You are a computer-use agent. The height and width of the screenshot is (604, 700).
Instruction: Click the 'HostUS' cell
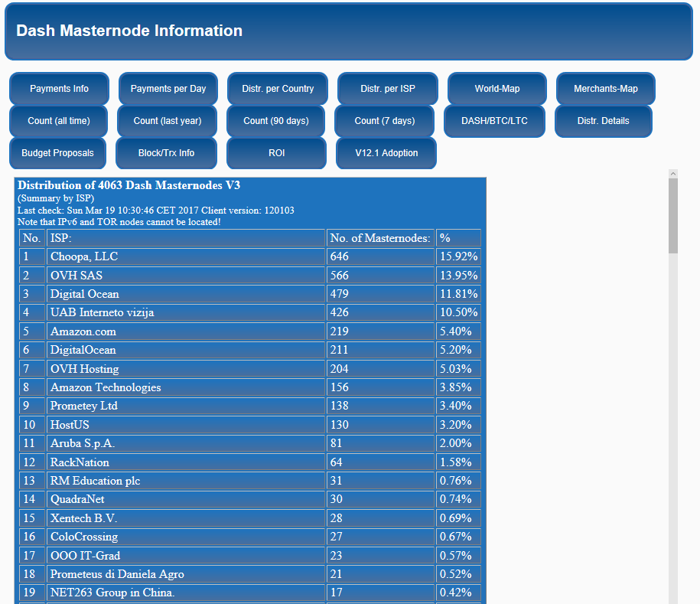(186, 424)
